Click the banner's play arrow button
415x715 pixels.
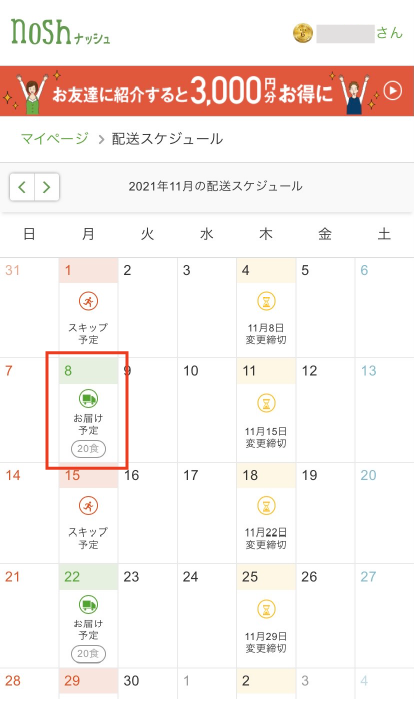click(x=393, y=91)
